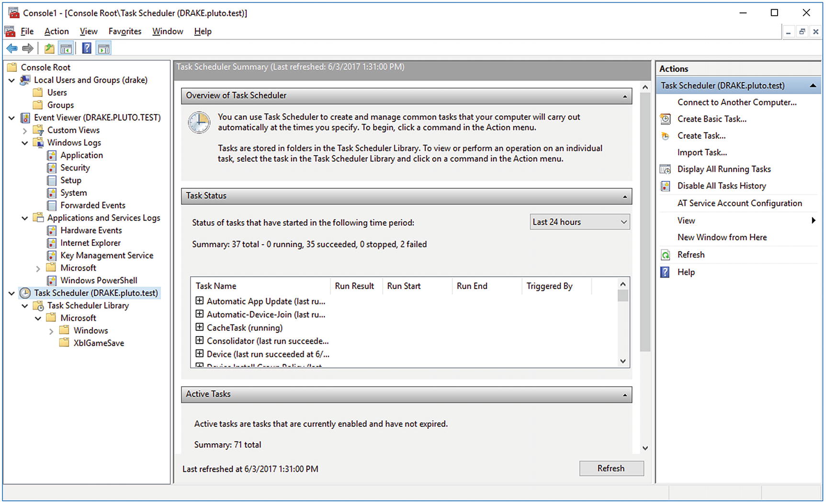This screenshot has height=504, width=826.
Task: Open the Last 24 hours time period dropdown
Action: [x=579, y=222]
